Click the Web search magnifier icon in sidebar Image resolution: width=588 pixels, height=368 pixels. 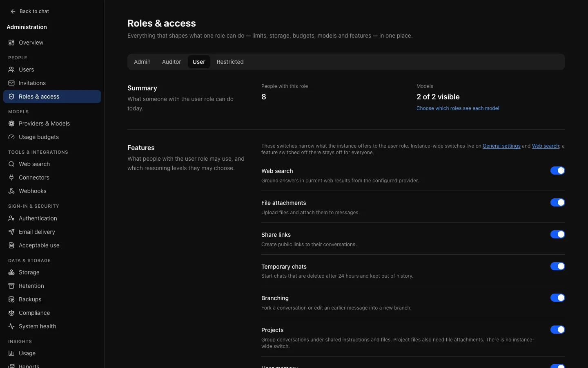pos(11,164)
